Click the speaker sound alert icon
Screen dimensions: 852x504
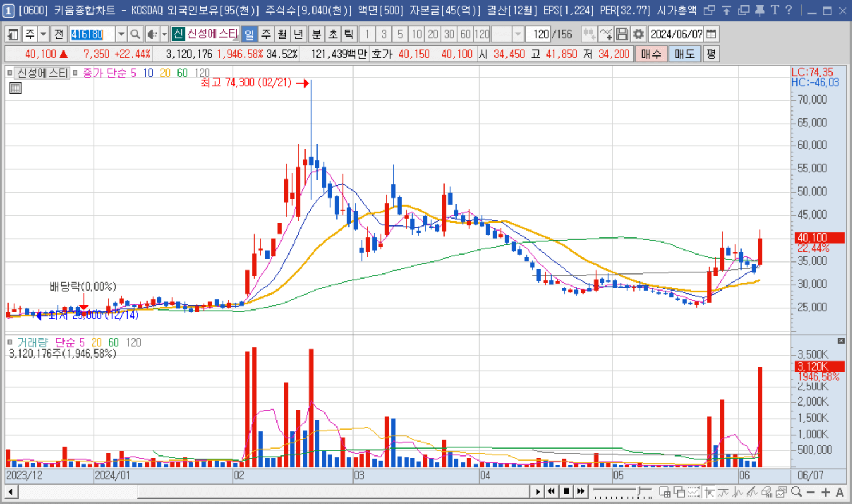(152, 34)
